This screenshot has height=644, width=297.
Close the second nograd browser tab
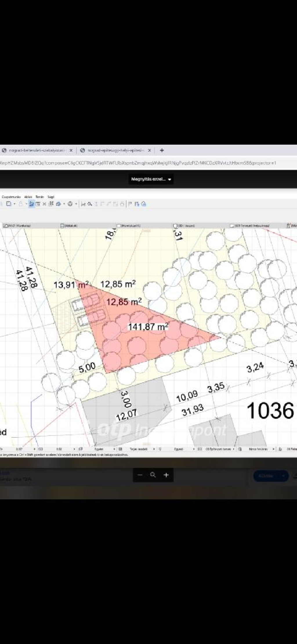point(149,150)
